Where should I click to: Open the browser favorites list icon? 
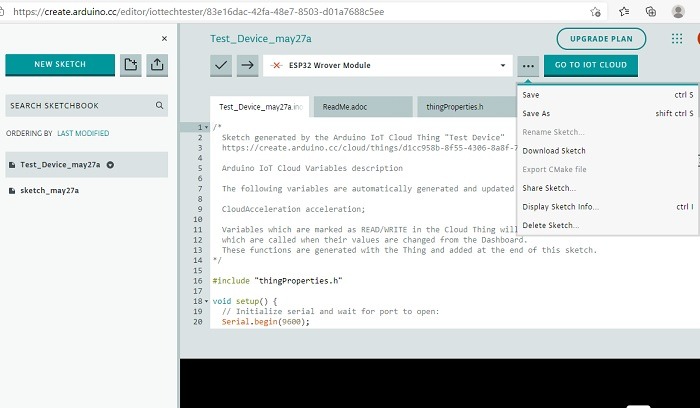tap(624, 12)
